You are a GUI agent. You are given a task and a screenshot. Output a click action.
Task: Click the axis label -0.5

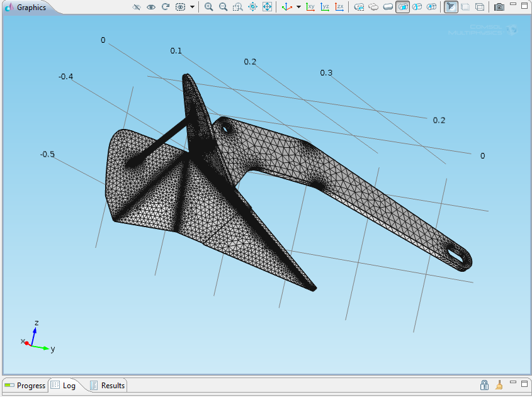[x=47, y=154]
